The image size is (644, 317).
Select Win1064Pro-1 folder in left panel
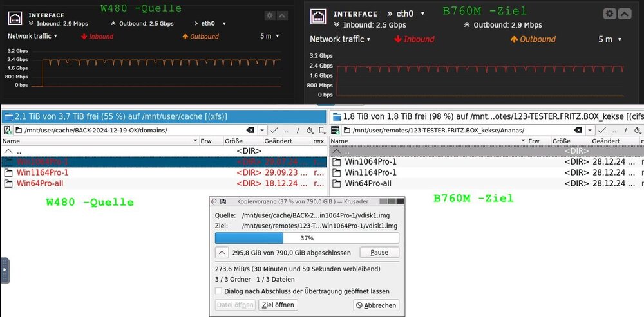[164, 161]
